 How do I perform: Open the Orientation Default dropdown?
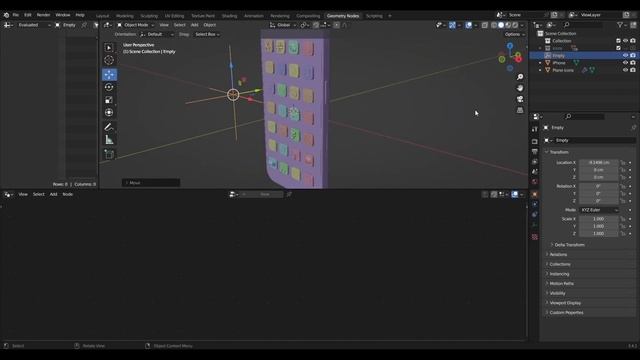tap(157, 35)
